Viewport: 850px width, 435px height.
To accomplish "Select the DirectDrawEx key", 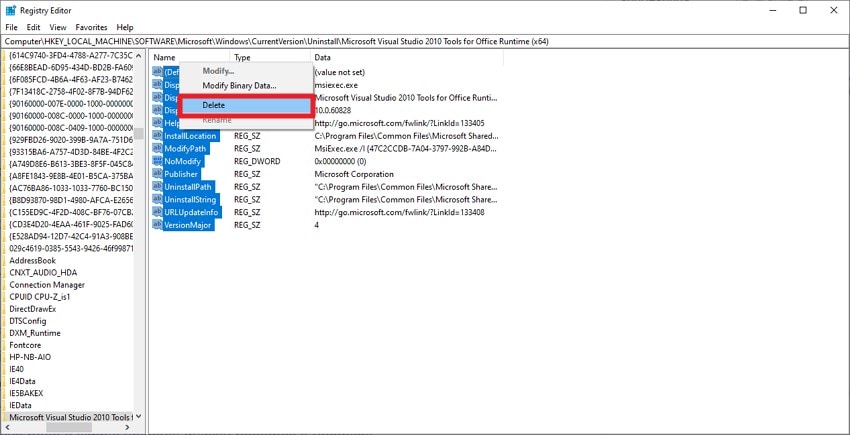I will tap(33, 309).
